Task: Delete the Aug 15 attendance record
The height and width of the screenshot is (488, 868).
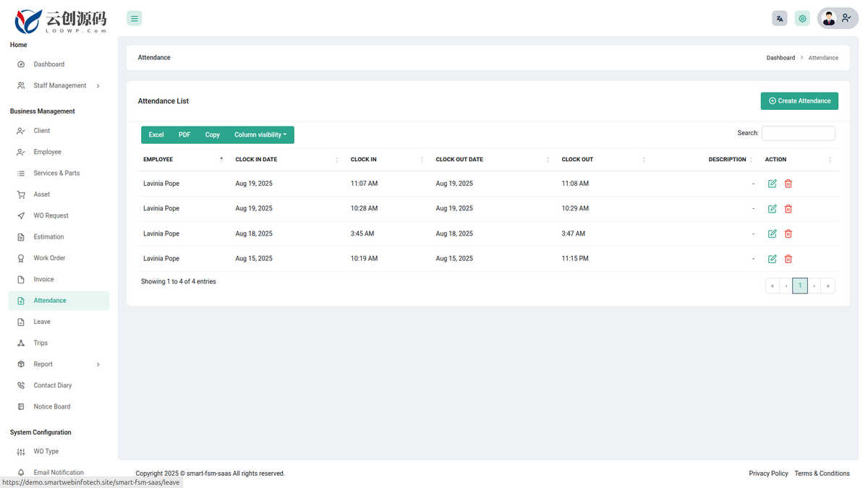Action: pyautogui.click(x=788, y=259)
